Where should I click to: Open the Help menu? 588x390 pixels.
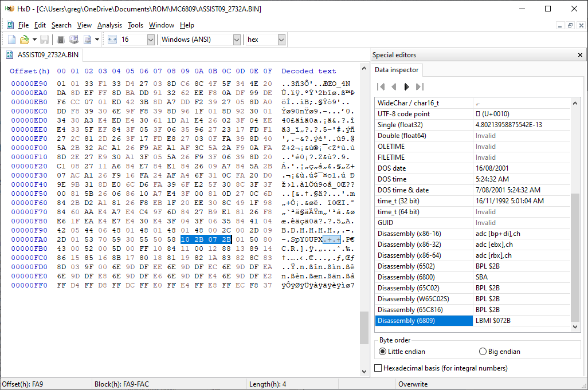187,25
